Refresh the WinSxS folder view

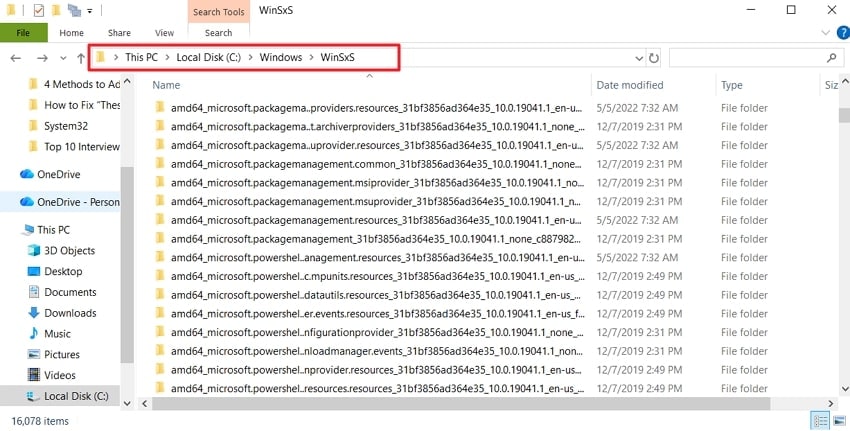[654, 58]
